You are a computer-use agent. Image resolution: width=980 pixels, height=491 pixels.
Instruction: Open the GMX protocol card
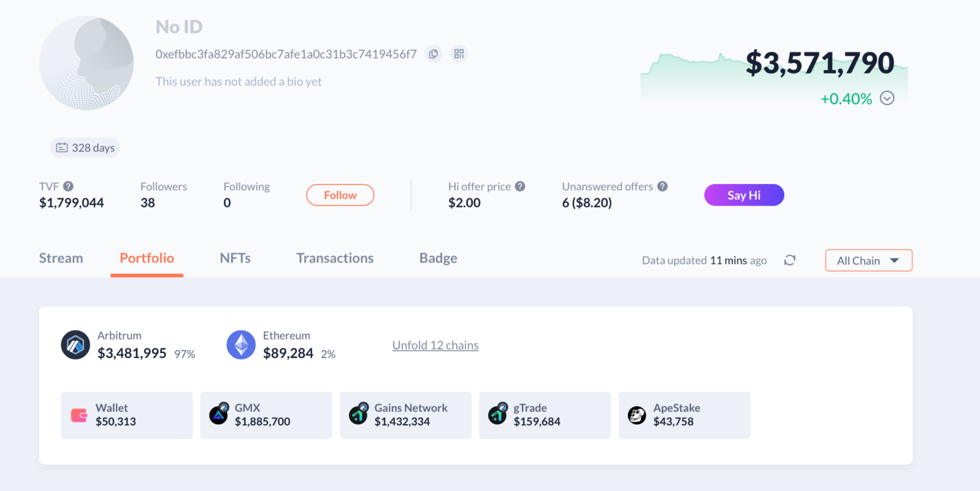266,415
